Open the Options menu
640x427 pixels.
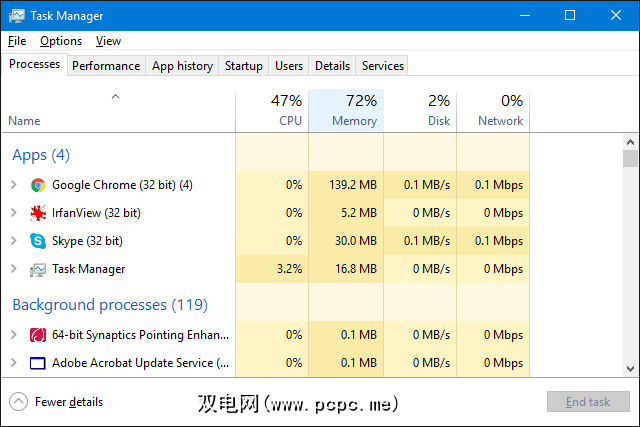[x=61, y=41]
